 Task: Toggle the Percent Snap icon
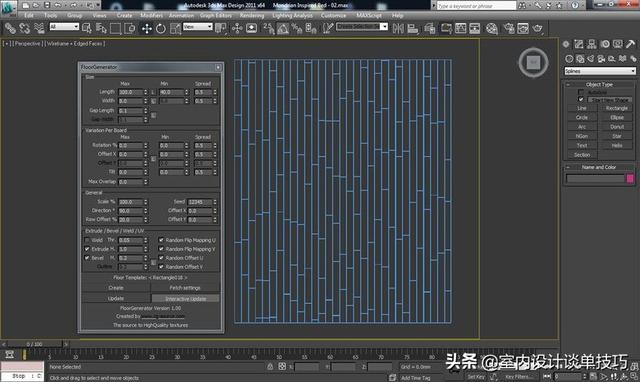pos(297,29)
